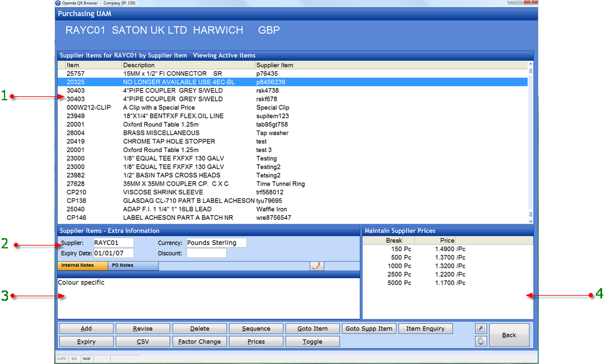Click the CAPS indicator in status bar
This screenshot has width=605, height=364.
62,359
